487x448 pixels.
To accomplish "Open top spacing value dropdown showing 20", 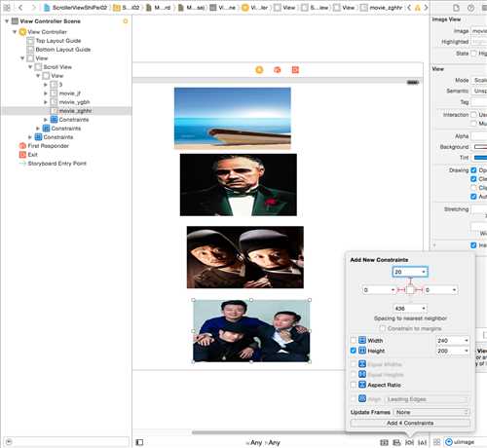I will 424,272.
